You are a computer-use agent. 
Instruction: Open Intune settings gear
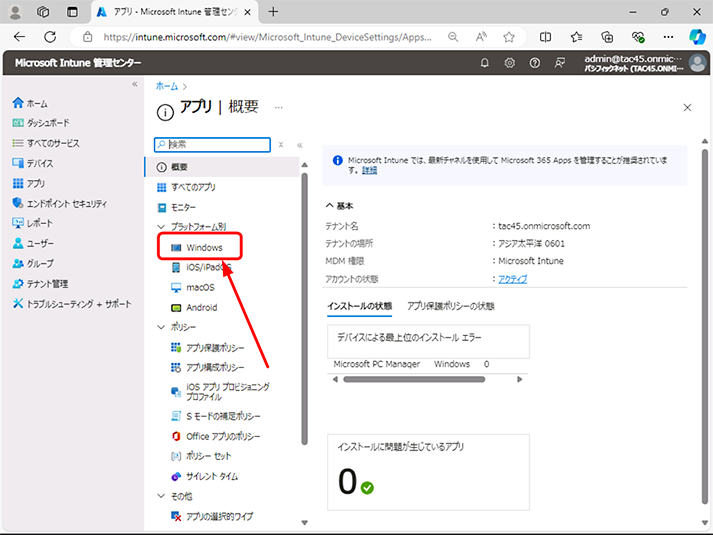click(x=510, y=63)
